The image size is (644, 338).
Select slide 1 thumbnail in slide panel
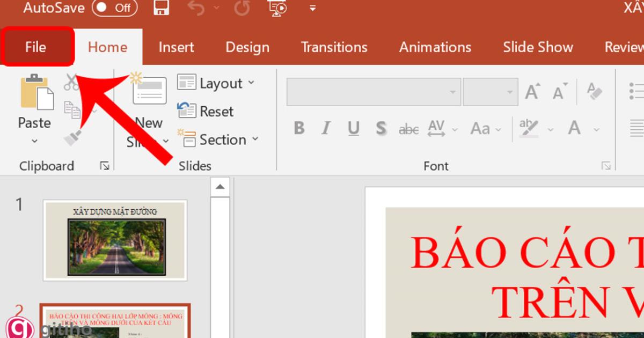(x=115, y=240)
